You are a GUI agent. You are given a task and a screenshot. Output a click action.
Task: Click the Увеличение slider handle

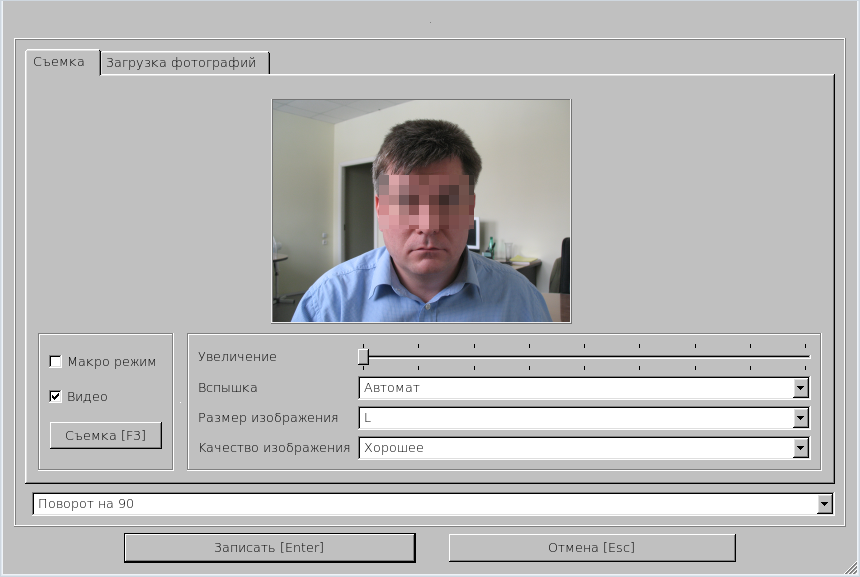point(363,357)
